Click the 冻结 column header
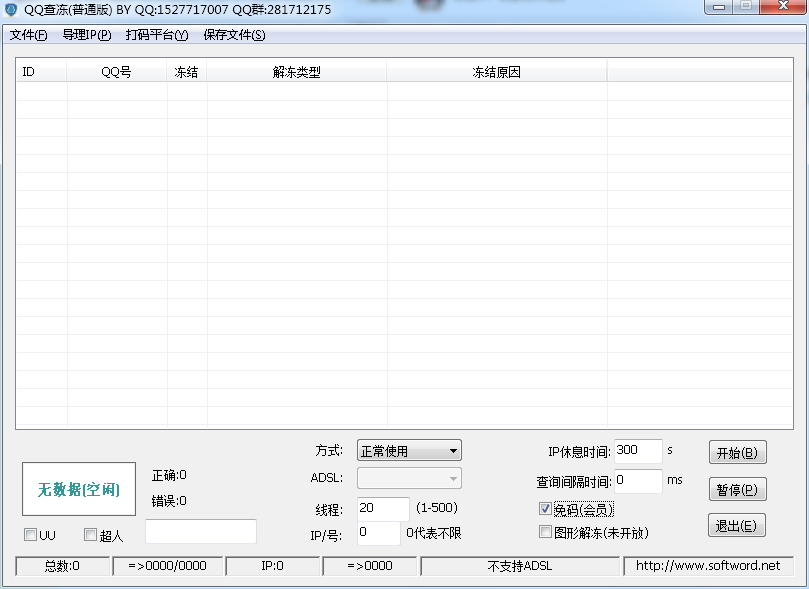Viewport: 809px width, 589px height. pos(186,72)
